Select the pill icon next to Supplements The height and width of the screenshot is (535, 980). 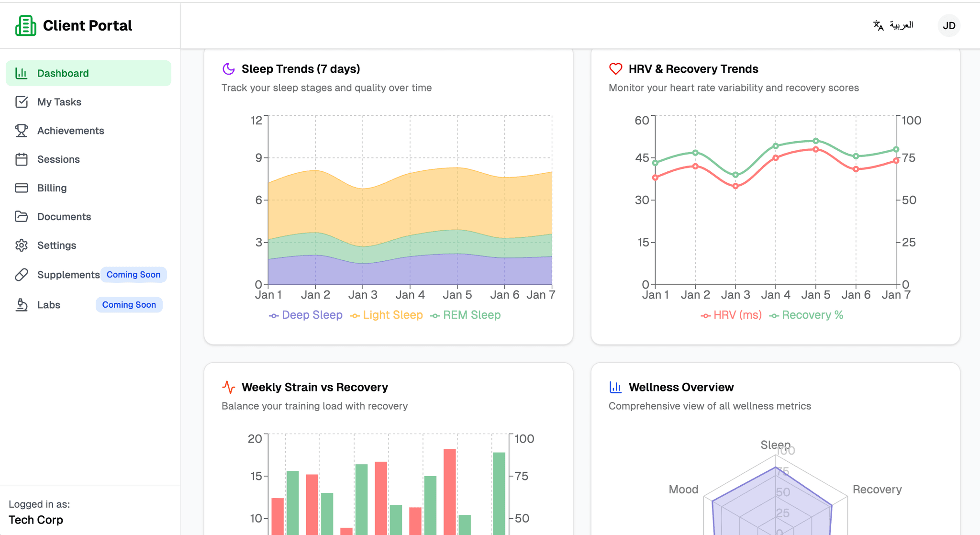pyautogui.click(x=22, y=275)
